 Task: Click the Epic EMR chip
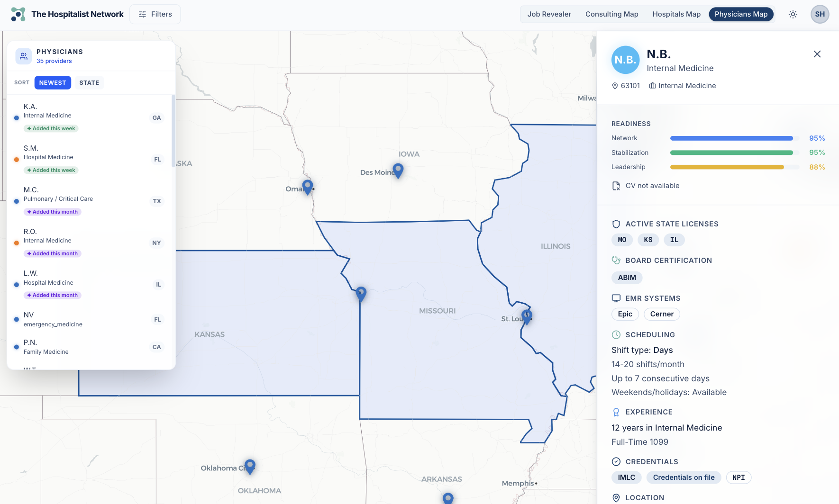(625, 314)
